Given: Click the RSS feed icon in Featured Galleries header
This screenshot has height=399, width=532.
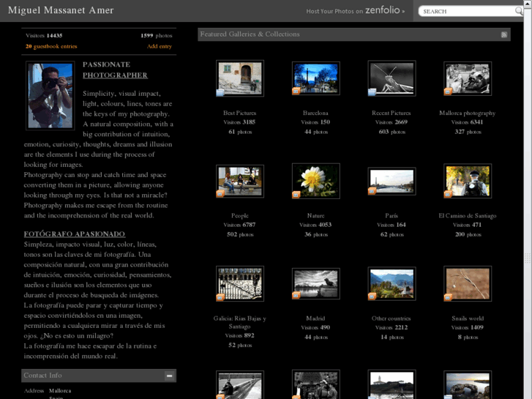Looking at the screenshot, I should click(504, 34).
